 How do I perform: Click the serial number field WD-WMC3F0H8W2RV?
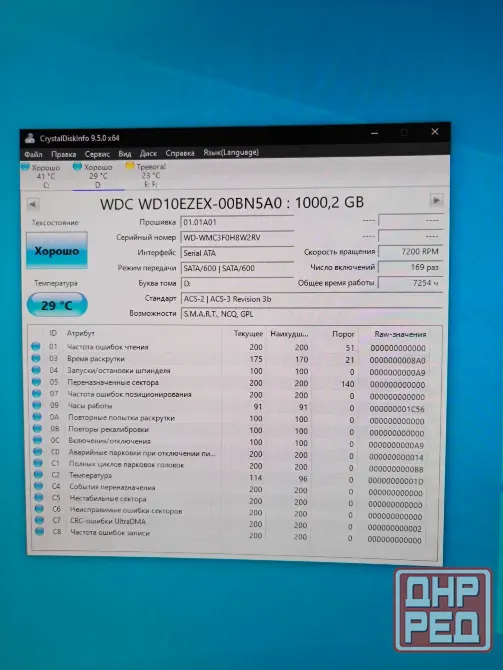tap(237, 238)
